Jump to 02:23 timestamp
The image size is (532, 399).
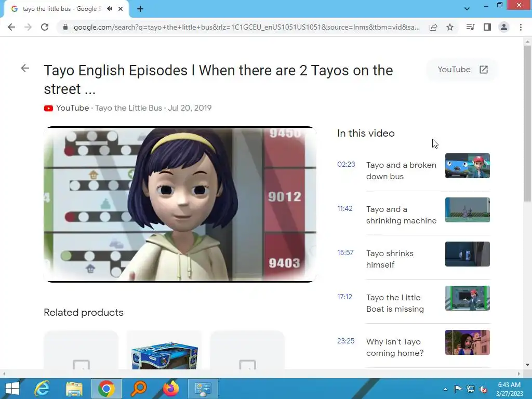click(346, 165)
